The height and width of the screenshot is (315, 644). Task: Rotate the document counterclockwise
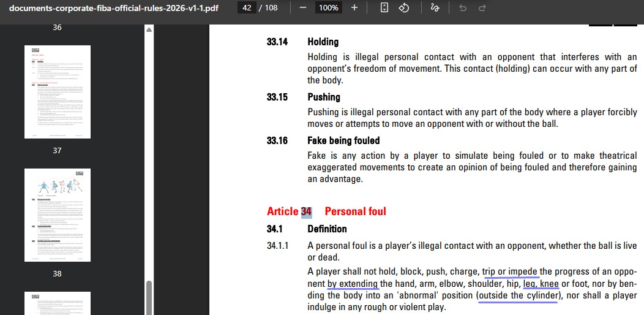coord(404,8)
